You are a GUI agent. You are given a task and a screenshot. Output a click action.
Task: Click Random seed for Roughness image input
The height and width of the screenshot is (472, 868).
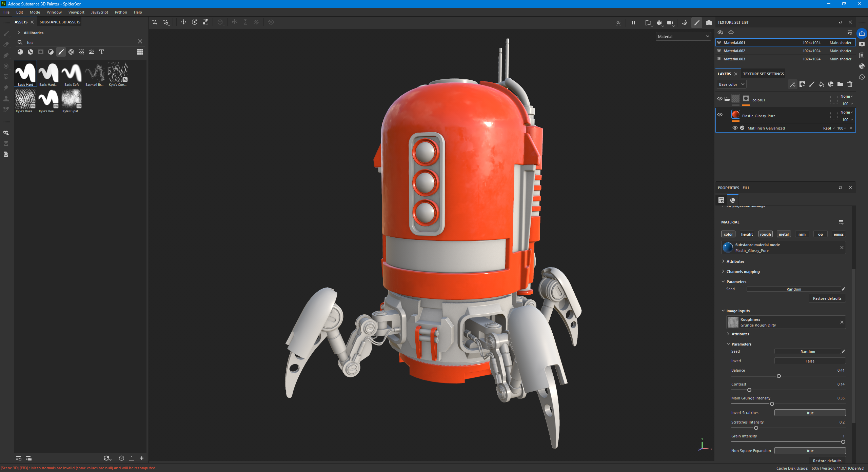pos(807,352)
